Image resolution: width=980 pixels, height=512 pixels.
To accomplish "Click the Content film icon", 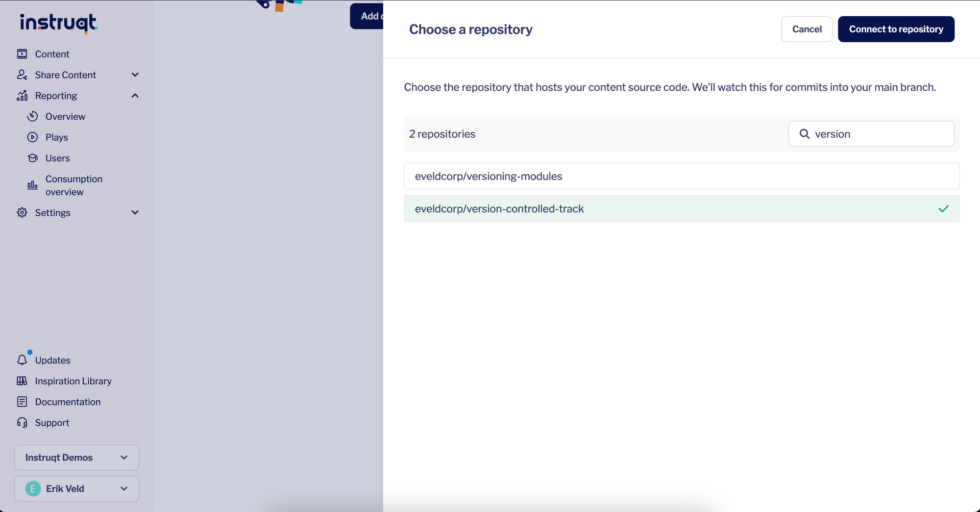I will coord(22,54).
